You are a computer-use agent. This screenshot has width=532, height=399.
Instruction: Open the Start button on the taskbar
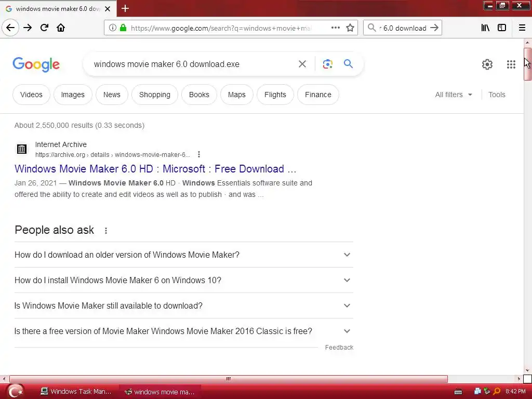pyautogui.click(x=16, y=392)
